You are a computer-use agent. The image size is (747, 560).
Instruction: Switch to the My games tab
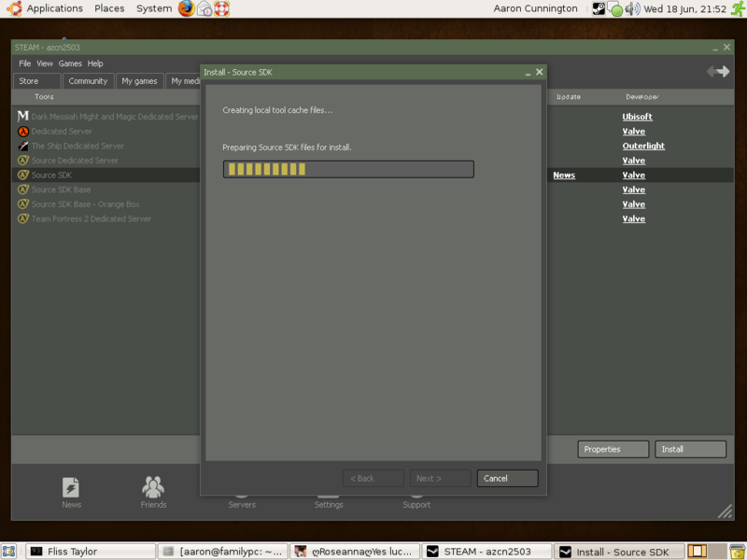click(x=139, y=81)
